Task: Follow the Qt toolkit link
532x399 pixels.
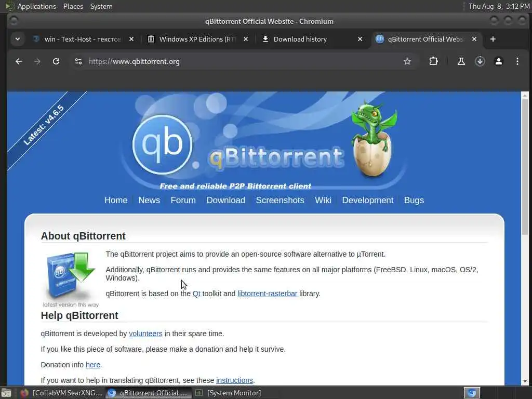Action: [196, 294]
